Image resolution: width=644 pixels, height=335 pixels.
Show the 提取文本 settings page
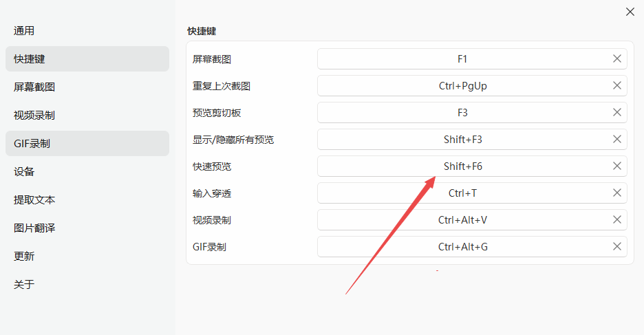click(x=34, y=200)
